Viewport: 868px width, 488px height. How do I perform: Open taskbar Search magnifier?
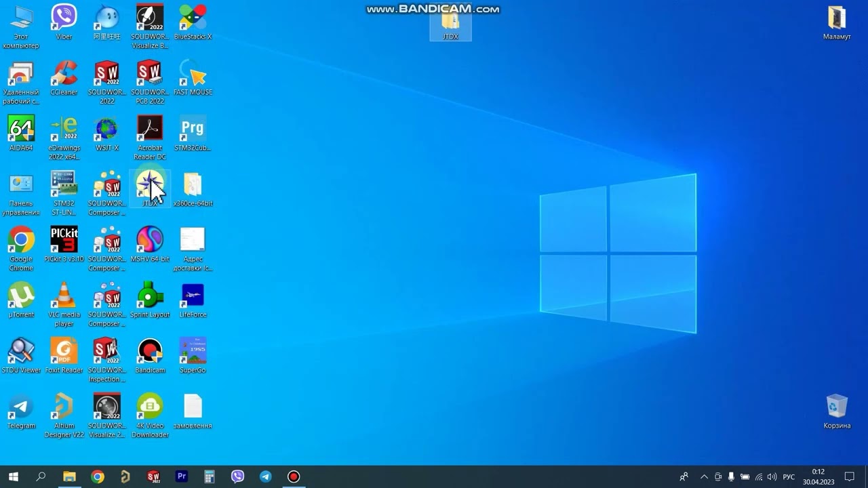pyautogui.click(x=41, y=476)
